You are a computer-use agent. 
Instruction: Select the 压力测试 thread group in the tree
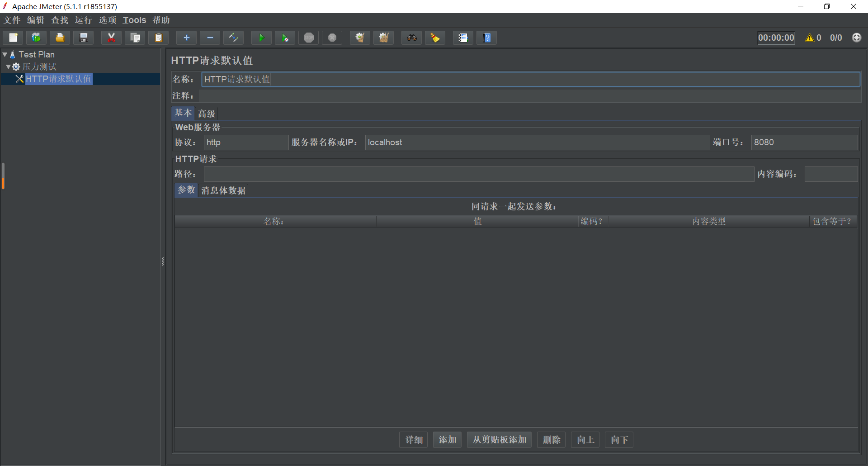(39, 67)
